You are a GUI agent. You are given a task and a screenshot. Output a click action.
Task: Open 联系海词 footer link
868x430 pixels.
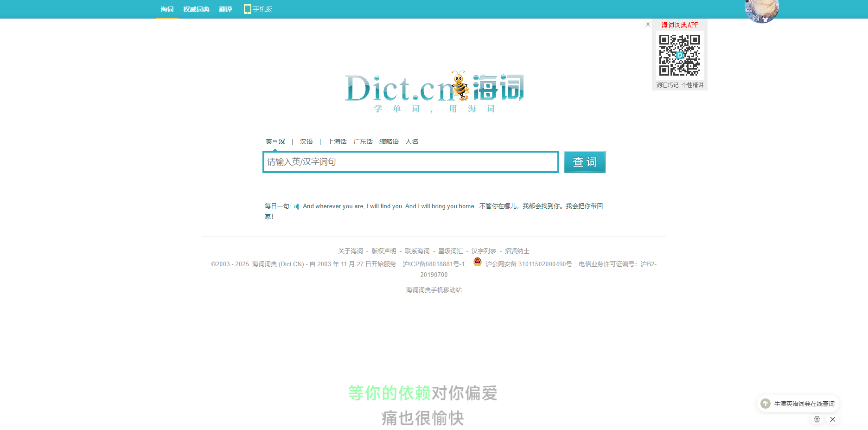[x=417, y=251]
